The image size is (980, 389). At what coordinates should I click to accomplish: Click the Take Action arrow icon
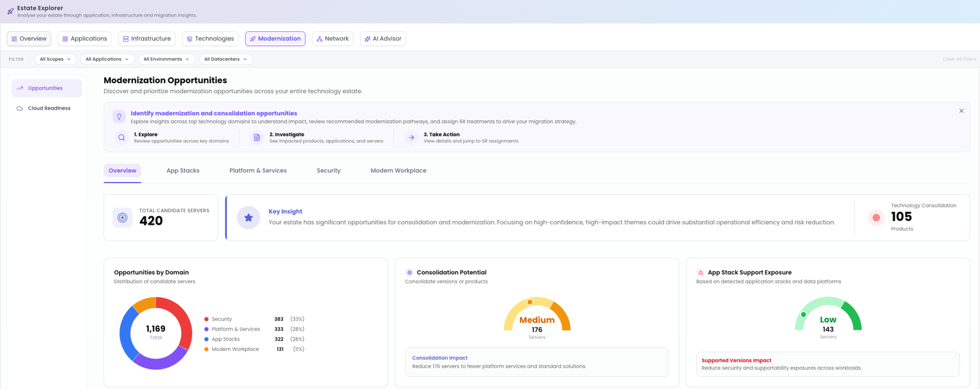coord(411,138)
